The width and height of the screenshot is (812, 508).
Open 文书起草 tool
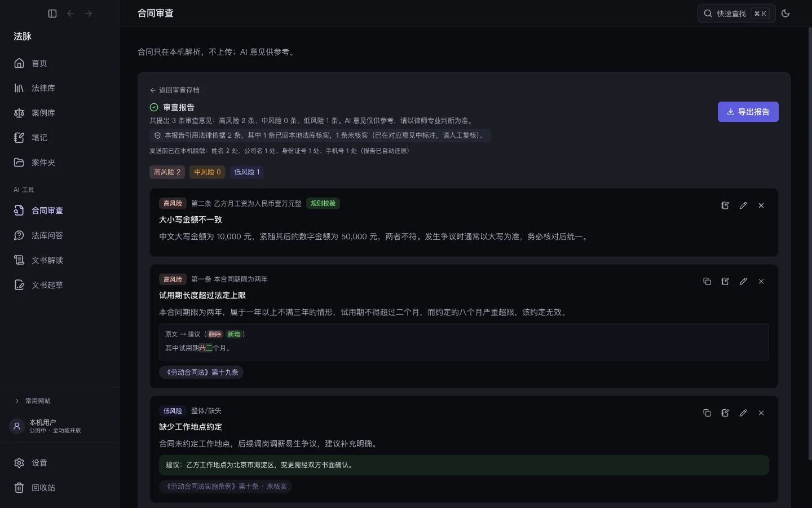coord(59,285)
